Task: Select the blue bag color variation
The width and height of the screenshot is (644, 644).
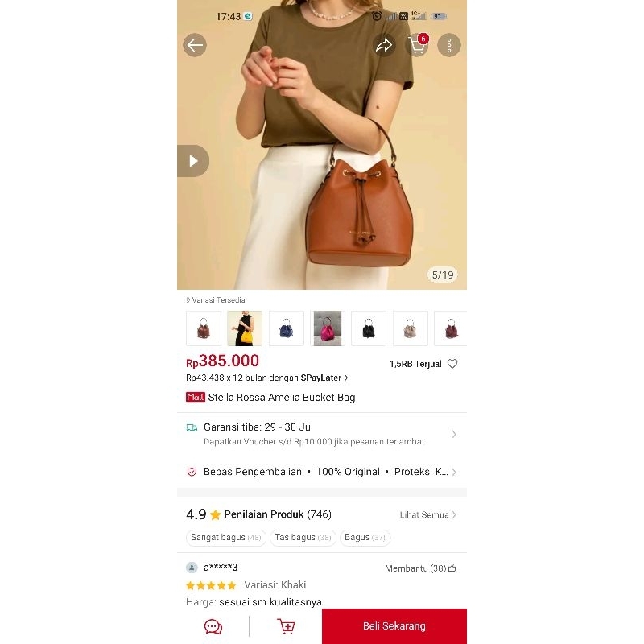Action: point(287,328)
